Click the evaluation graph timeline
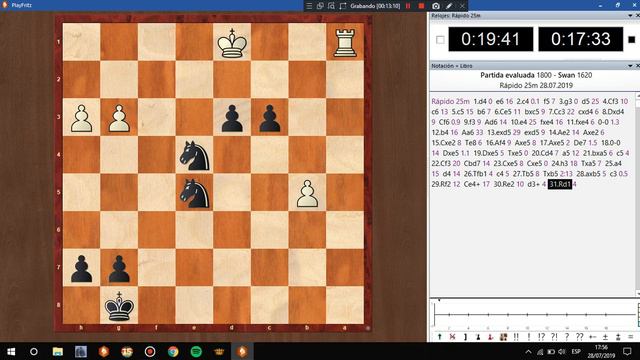 pyautogui.click(x=535, y=315)
